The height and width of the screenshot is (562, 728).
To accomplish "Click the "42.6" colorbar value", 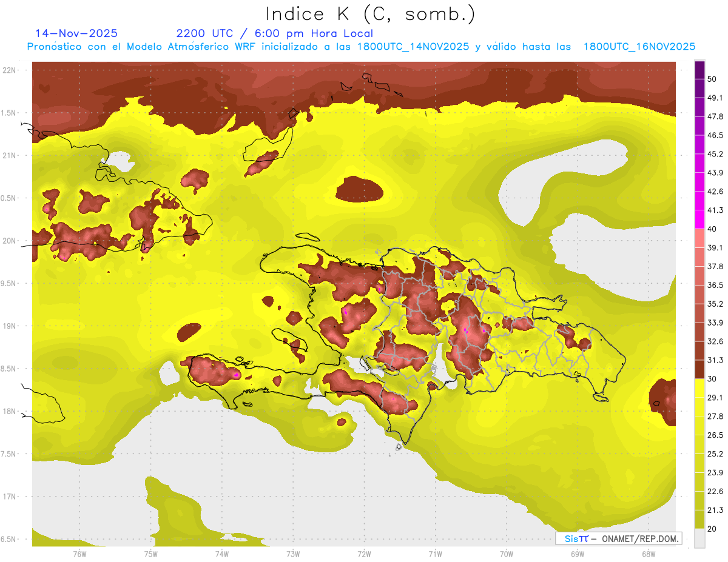I will [x=715, y=192].
